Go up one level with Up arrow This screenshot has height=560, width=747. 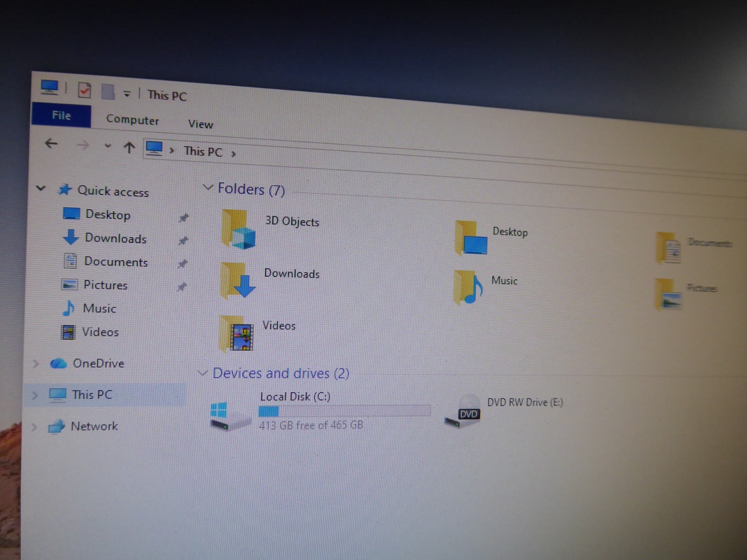click(129, 148)
